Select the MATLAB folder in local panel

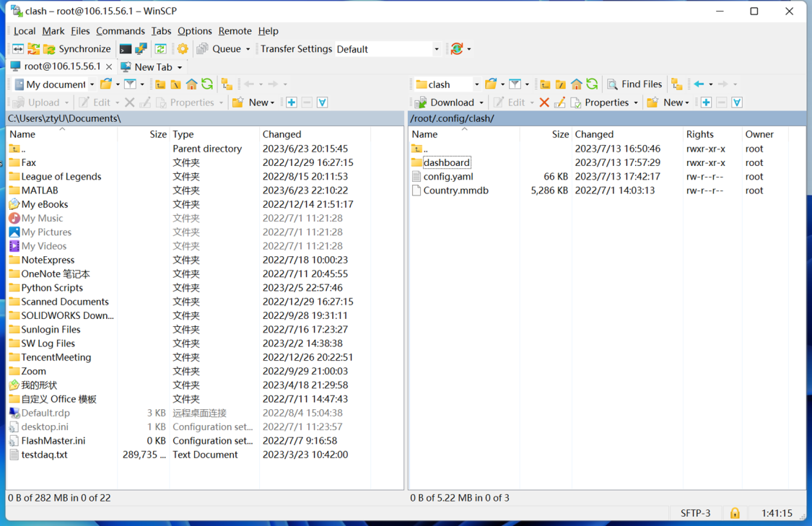(40, 190)
